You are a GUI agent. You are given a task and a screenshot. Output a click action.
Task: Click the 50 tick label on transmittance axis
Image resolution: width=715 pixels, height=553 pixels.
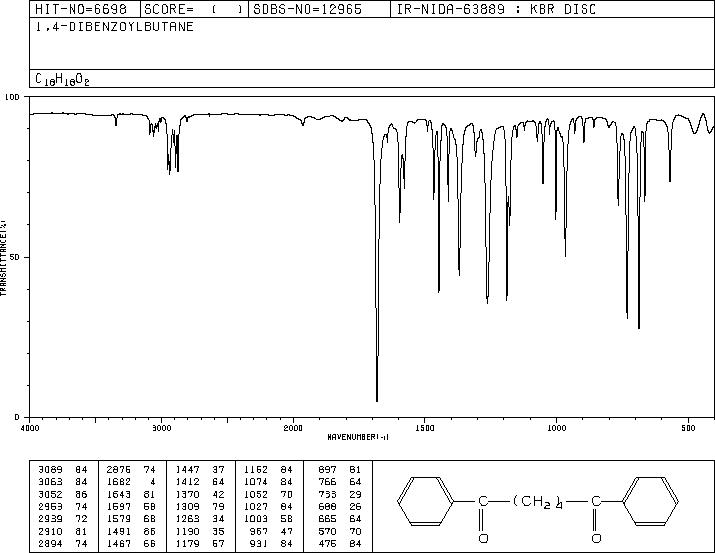pyautogui.click(x=15, y=257)
